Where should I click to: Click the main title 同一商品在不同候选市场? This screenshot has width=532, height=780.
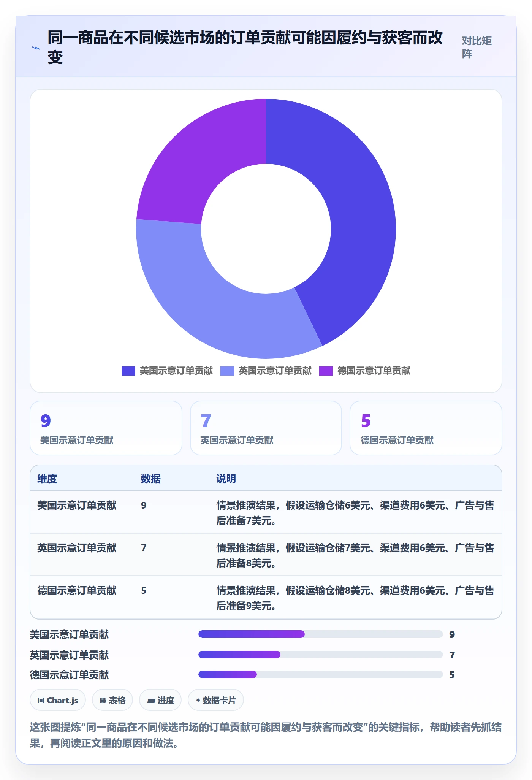coord(245,48)
